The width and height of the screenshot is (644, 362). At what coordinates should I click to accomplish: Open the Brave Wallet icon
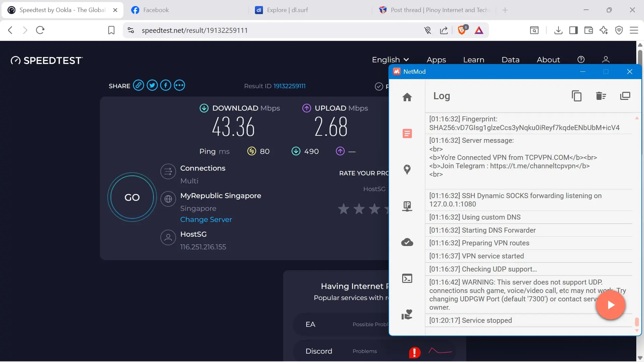589,30
